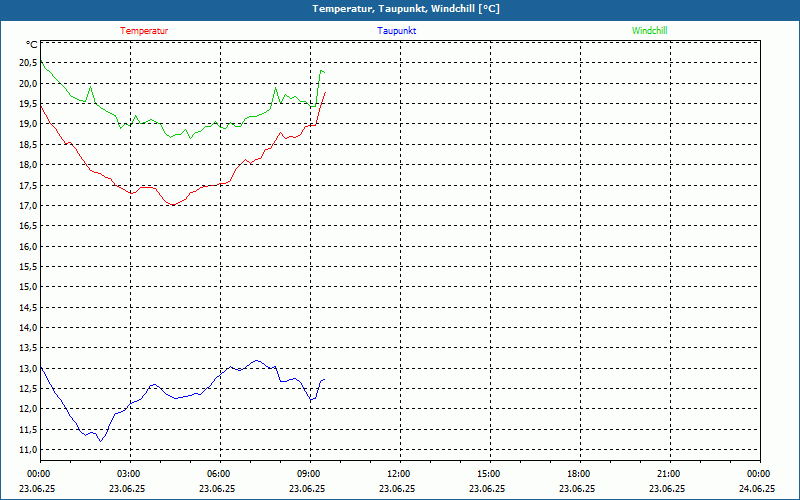Screen dimensions: 800x500
Task: Select the green 'Windchill' legend label
Action: (x=649, y=31)
